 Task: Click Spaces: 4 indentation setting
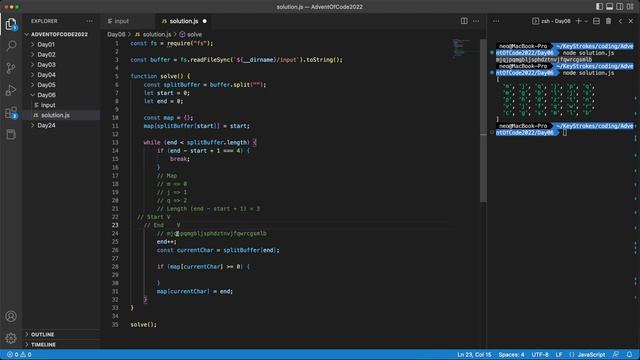pyautogui.click(x=511, y=354)
